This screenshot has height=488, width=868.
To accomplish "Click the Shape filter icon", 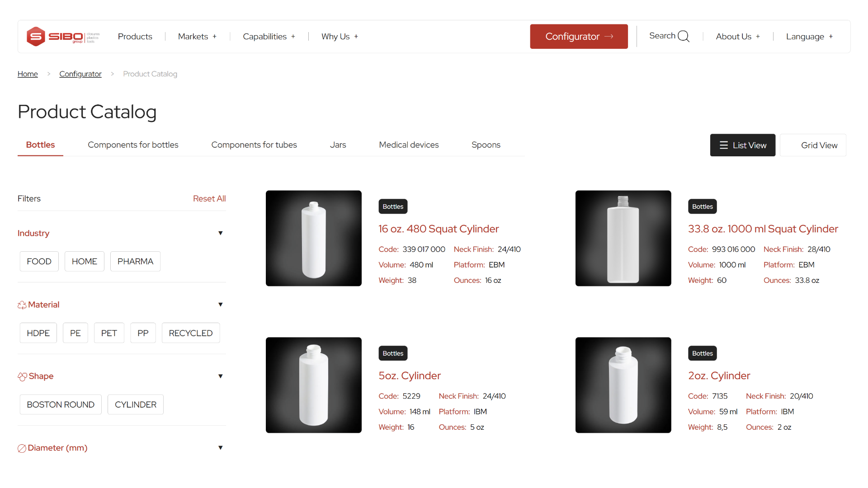I will [x=22, y=376].
